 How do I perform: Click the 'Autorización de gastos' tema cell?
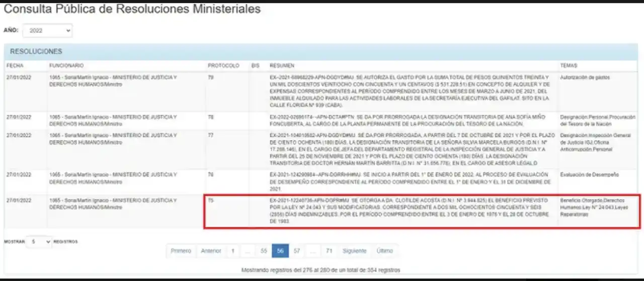[x=585, y=78]
